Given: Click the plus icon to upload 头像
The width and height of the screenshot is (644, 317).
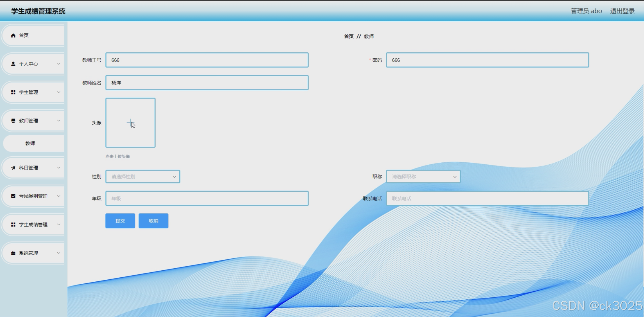Looking at the screenshot, I should point(130,123).
